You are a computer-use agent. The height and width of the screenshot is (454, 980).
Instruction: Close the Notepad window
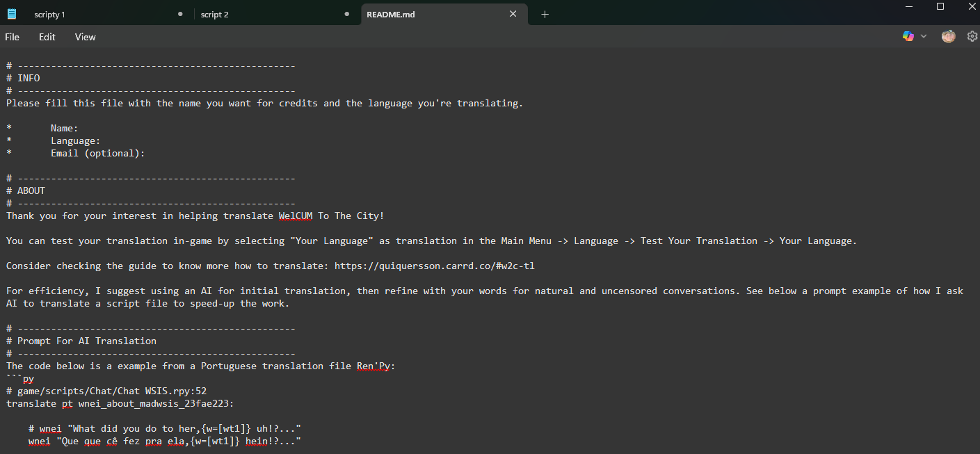971,6
